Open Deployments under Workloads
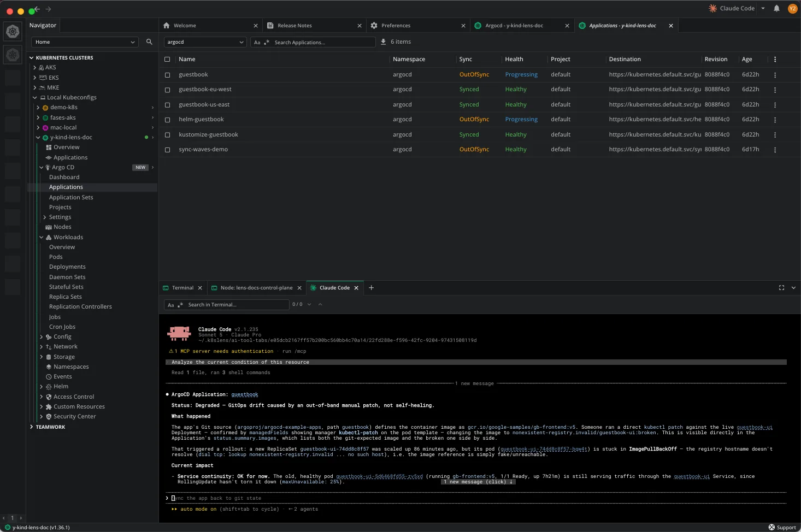The image size is (801, 532). (67, 267)
